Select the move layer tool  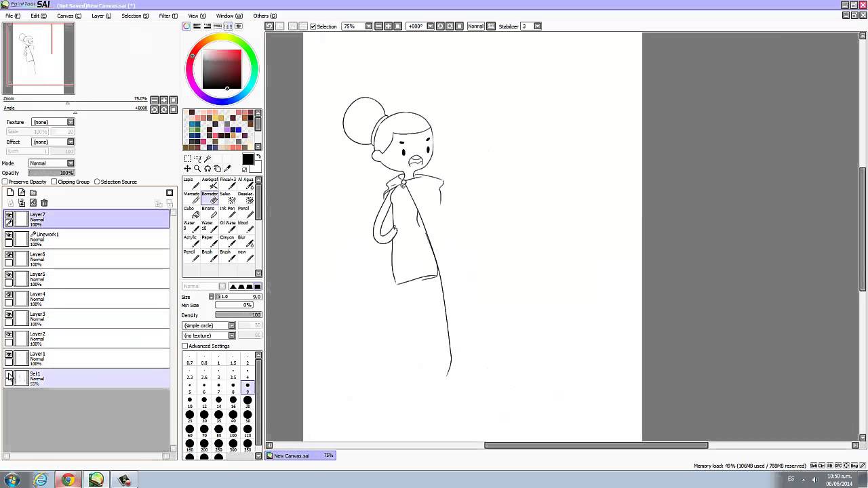(x=187, y=168)
